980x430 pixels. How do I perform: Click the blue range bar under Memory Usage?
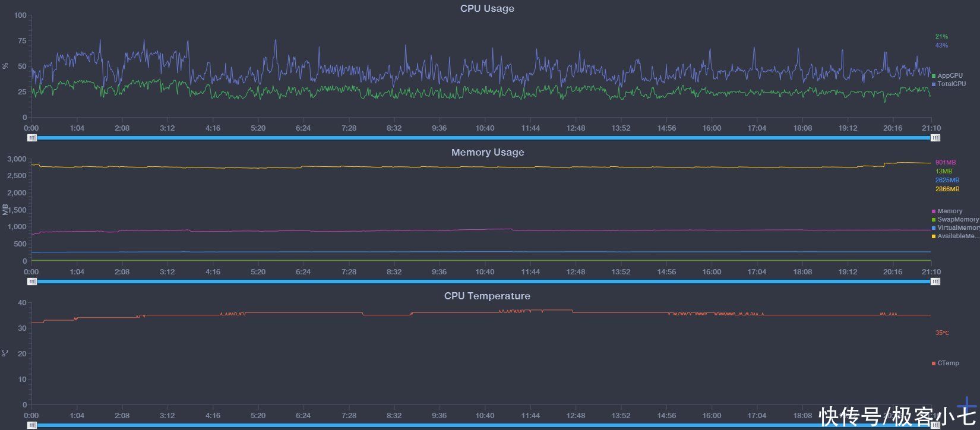(484, 282)
